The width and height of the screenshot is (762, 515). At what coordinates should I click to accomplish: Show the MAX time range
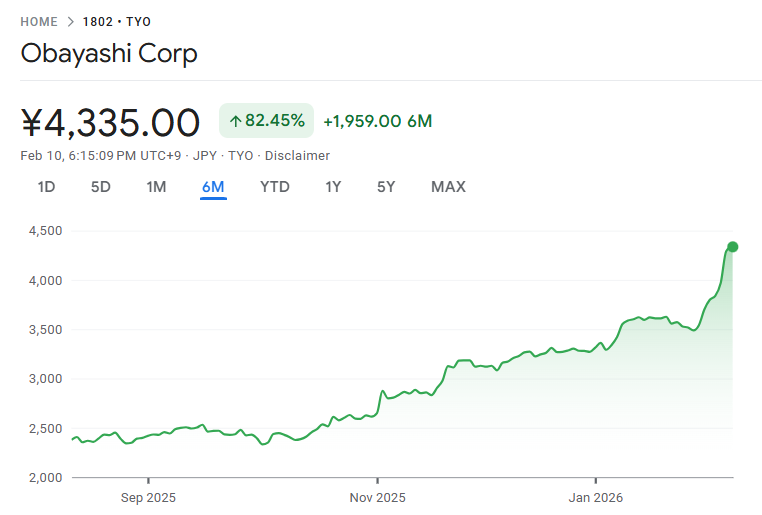coord(448,187)
